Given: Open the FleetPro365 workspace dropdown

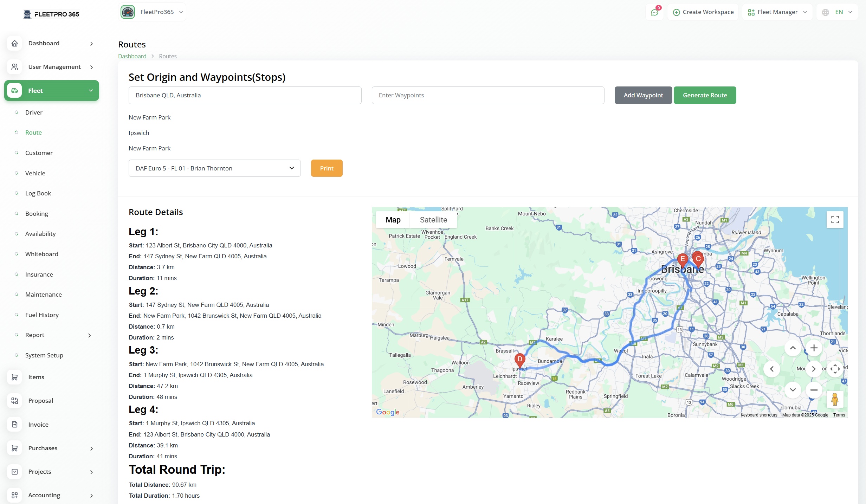Looking at the screenshot, I should pyautogui.click(x=153, y=12).
